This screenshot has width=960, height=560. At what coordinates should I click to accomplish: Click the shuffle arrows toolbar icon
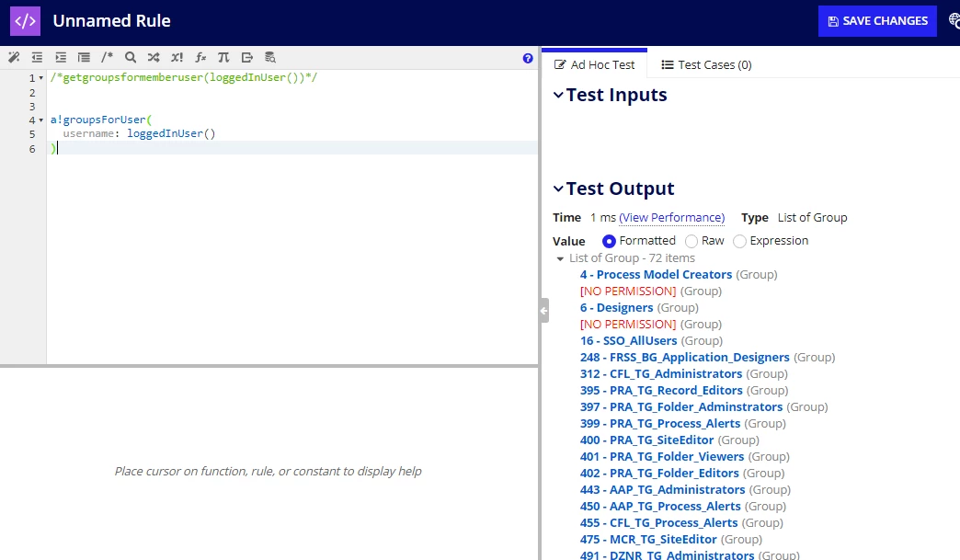tap(154, 58)
